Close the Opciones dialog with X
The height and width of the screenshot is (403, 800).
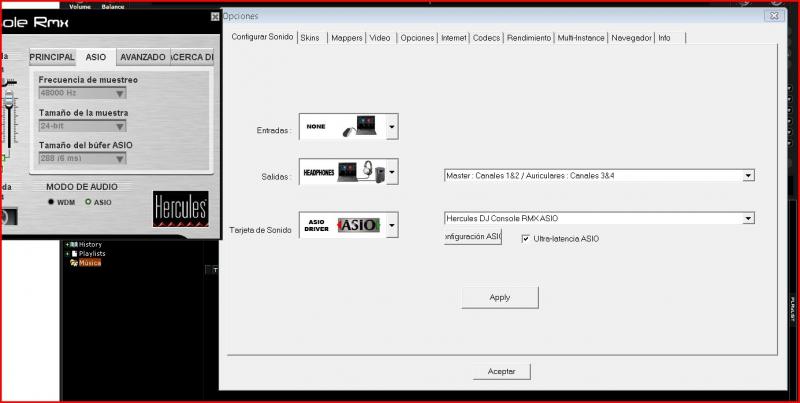point(773,16)
